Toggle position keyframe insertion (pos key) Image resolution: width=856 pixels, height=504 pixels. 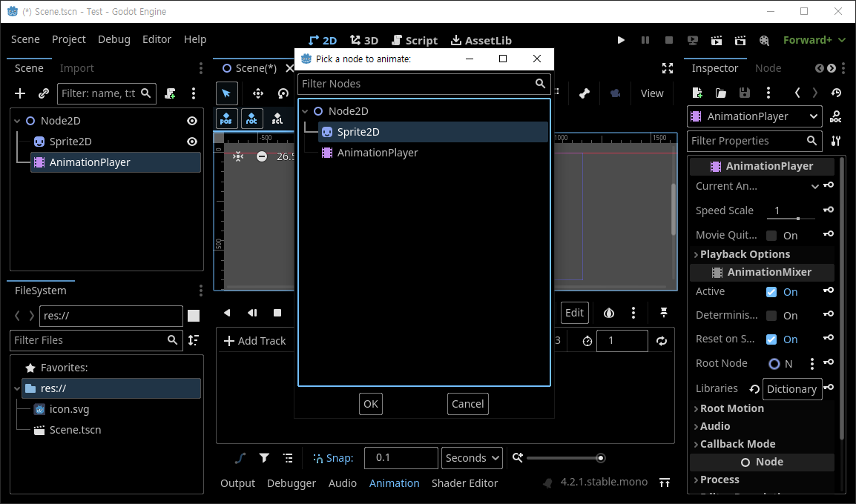[226, 119]
